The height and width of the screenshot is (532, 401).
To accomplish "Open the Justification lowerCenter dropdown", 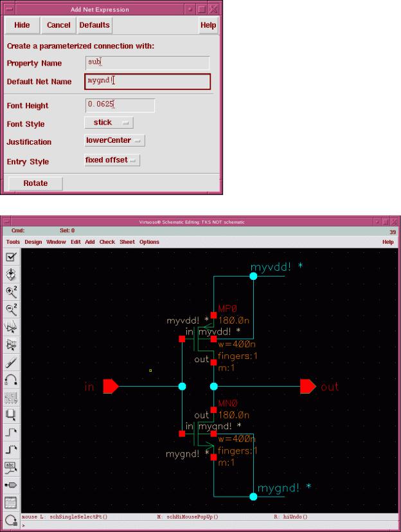I will (x=114, y=140).
